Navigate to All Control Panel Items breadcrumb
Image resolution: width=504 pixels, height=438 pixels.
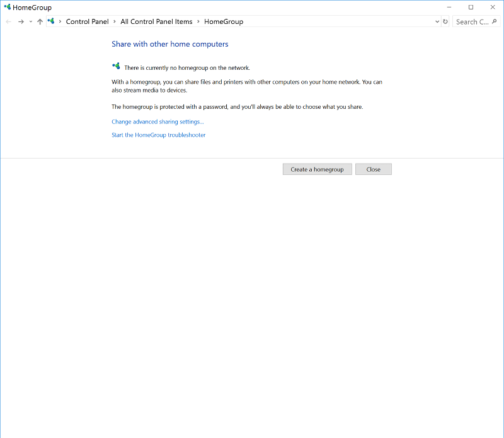click(156, 21)
